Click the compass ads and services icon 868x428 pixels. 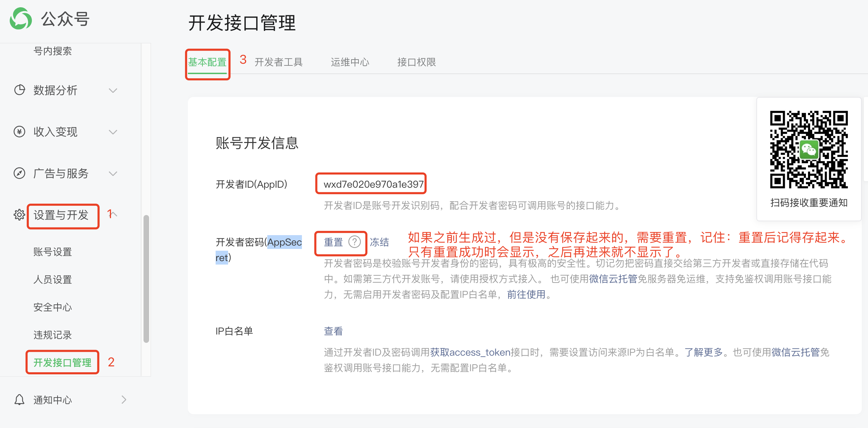click(x=19, y=173)
